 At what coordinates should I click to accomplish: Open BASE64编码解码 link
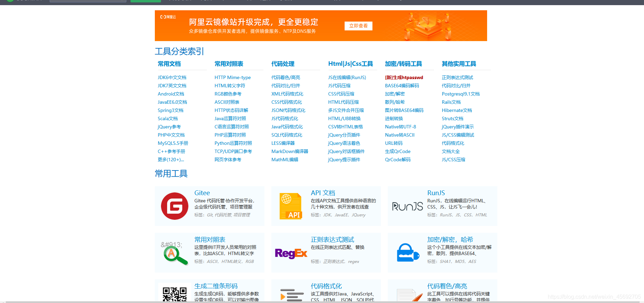point(402,86)
